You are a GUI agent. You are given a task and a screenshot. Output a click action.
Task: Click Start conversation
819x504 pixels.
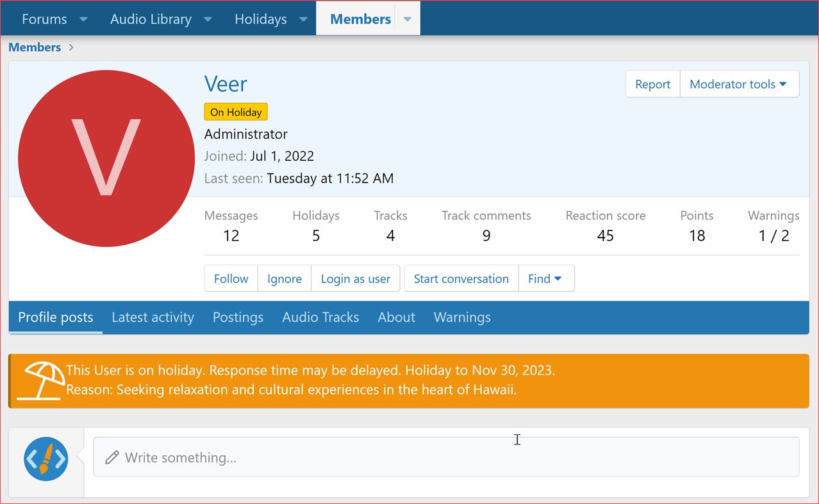tap(461, 279)
